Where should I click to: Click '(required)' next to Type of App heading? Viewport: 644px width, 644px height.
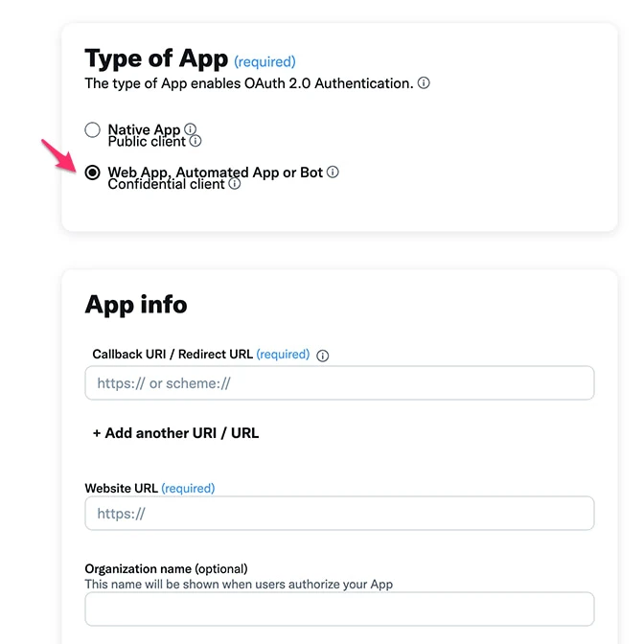pos(264,61)
